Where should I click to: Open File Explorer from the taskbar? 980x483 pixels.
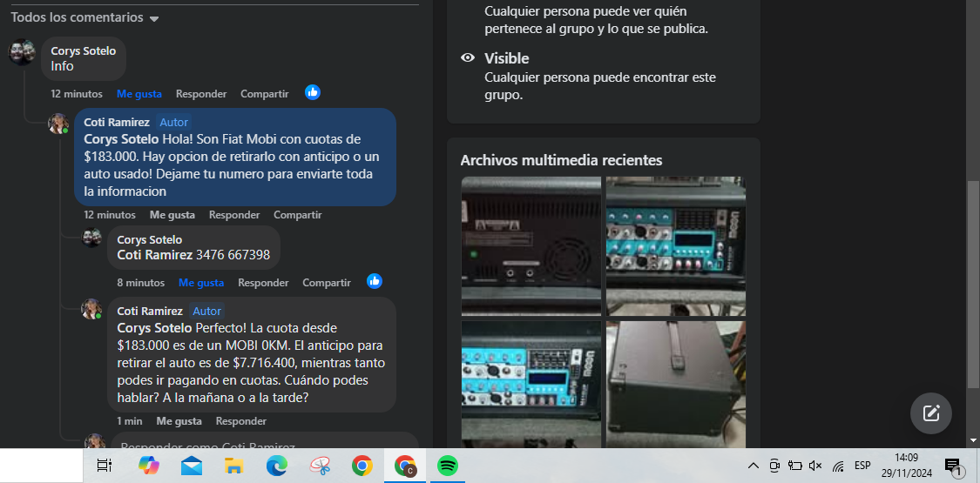[x=233, y=466]
